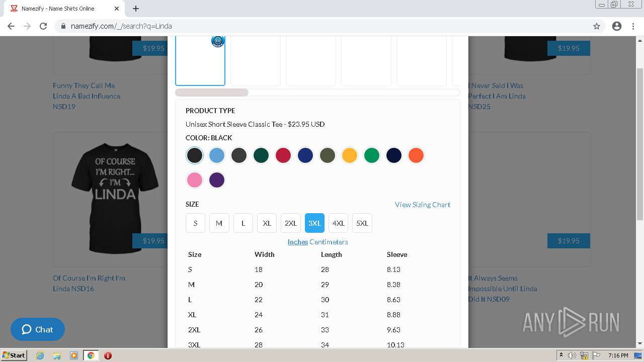
Task: Launch Internet Explorer from taskbar
Action: 40,355
